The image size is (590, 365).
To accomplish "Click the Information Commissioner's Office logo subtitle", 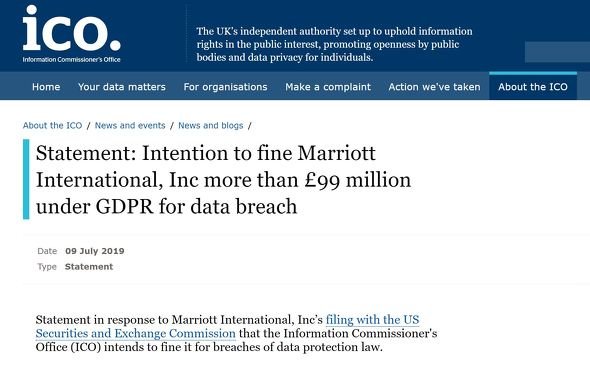I will click(x=71, y=59).
